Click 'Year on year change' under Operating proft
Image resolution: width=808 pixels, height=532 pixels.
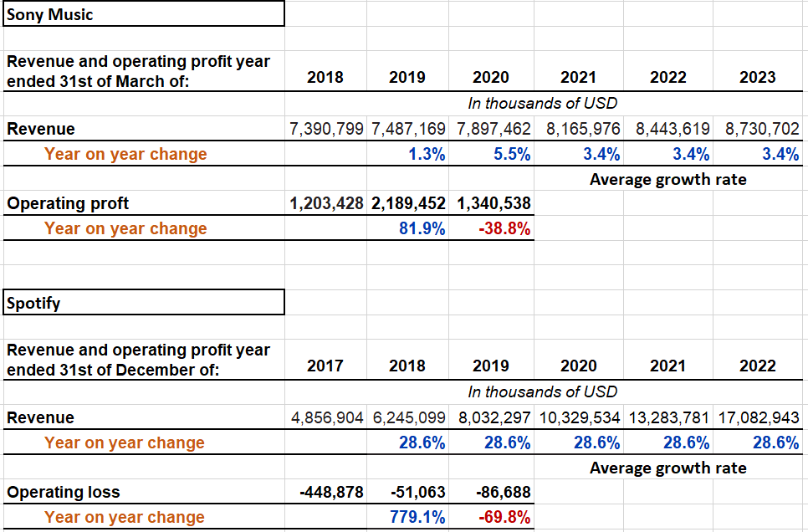(x=125, y=228)
